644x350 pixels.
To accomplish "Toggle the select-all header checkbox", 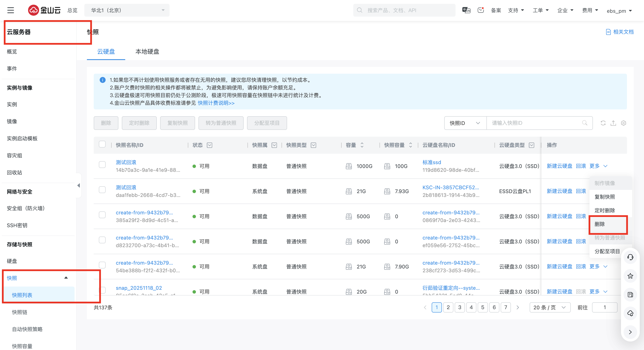I will pyautogui.click(x=102, y=145).
